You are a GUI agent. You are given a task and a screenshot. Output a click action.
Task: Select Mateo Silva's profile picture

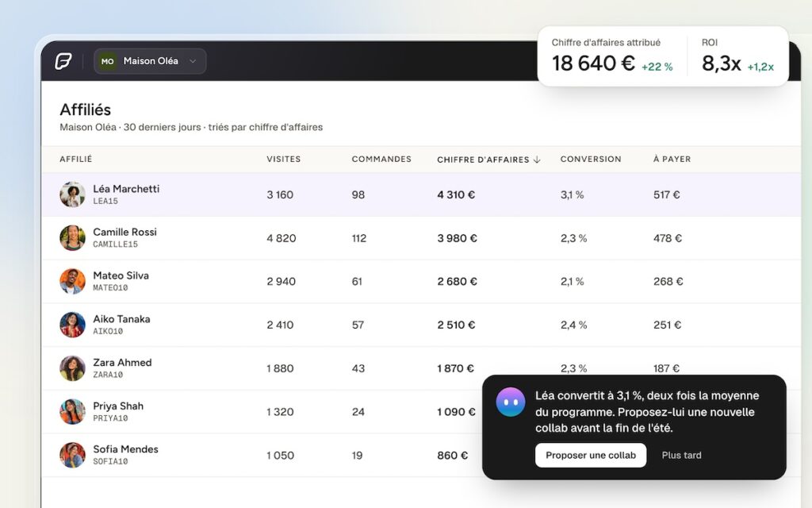tap(72, 282)
